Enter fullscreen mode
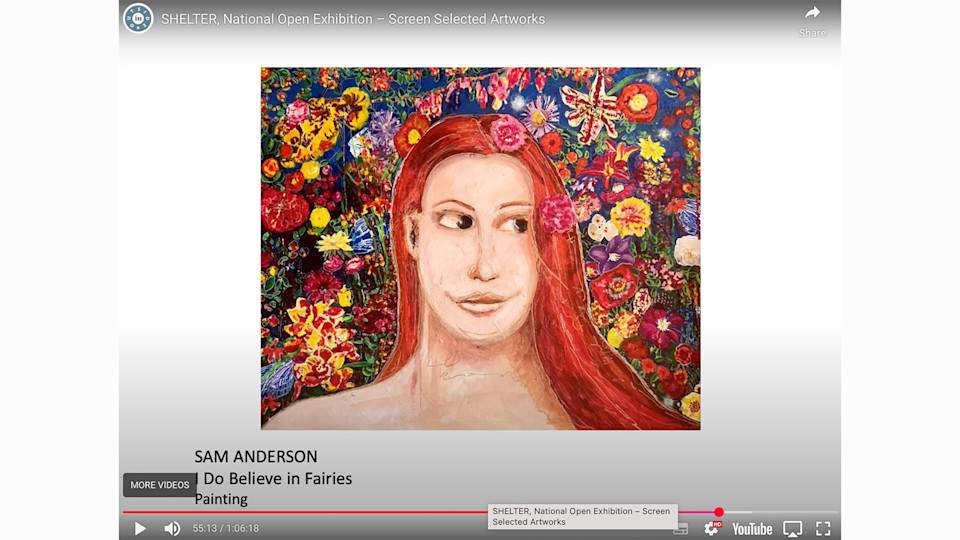Screen dimensions: 960x540 [x=823, y=528]
